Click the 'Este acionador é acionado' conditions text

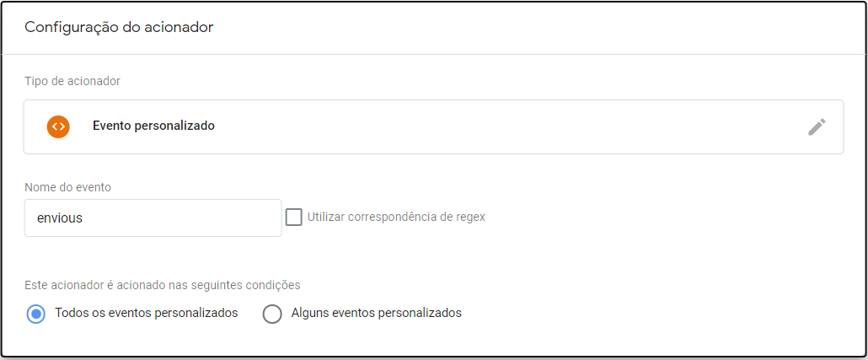(163, 285)
